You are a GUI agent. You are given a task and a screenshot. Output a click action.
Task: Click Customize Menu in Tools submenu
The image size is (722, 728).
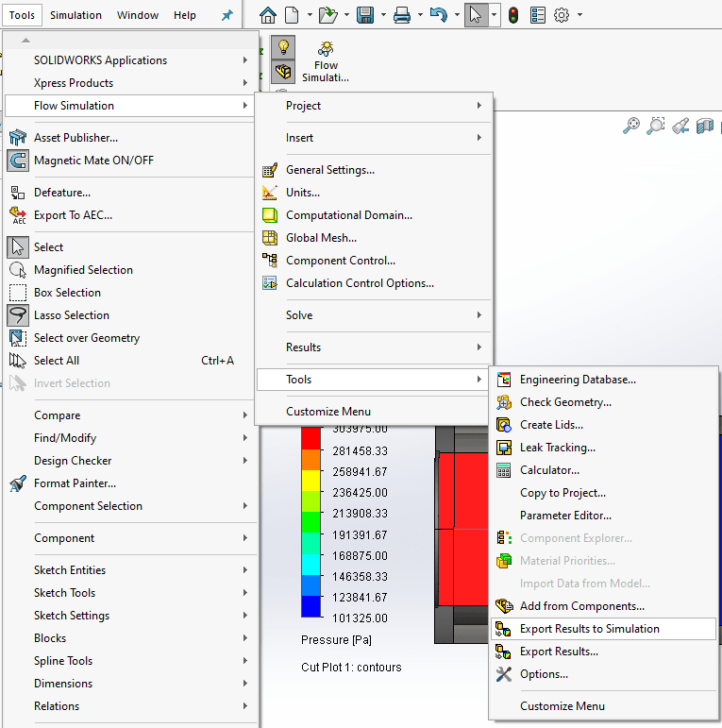coord(603,706)
